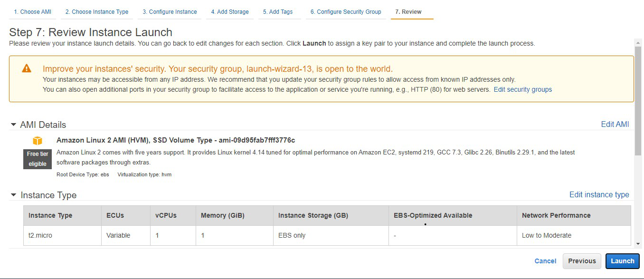Open Configure Security Group step

click(346, 12)
